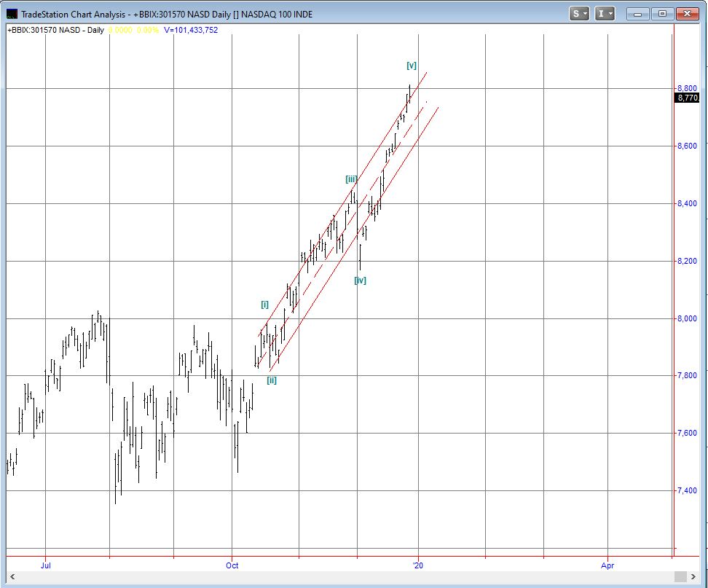Select the [i] wave label
Screen dimensions: 708x588
265,304
